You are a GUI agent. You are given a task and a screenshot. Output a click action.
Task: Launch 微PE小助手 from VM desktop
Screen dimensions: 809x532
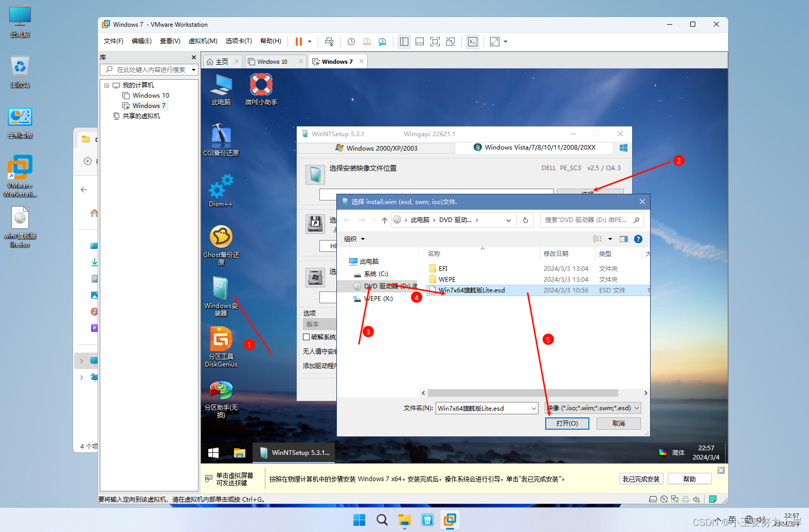tap(261, 89)
